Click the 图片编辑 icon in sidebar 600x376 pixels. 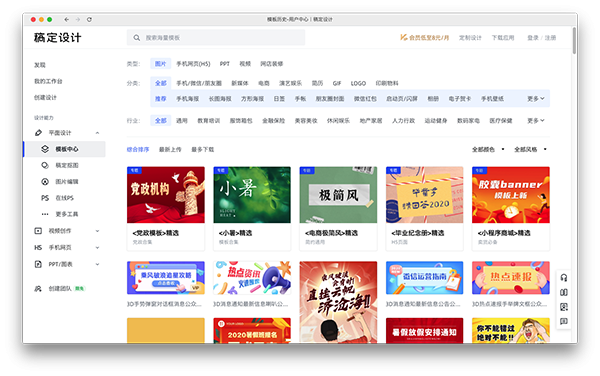click(x=45, y=182)
